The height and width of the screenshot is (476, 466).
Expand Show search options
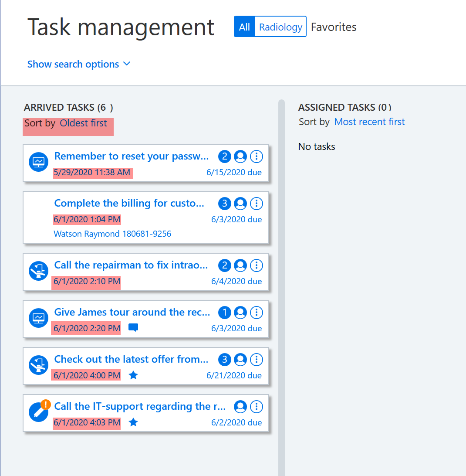[79, 64]
